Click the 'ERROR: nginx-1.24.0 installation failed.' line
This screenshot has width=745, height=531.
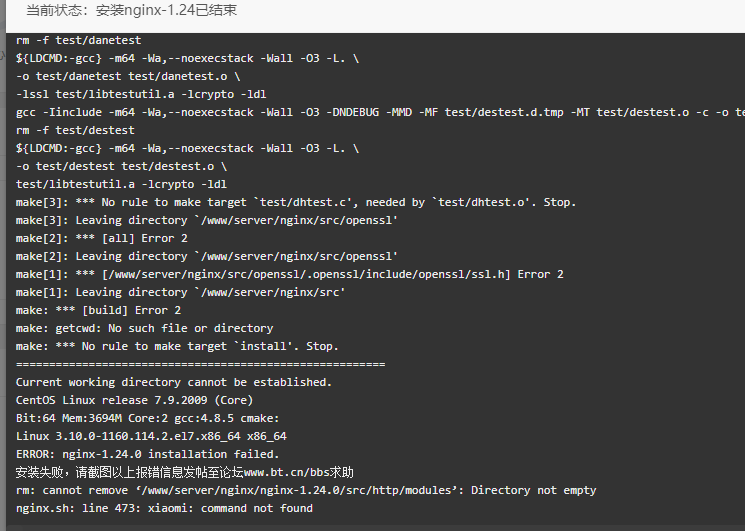tap(147, 455)
